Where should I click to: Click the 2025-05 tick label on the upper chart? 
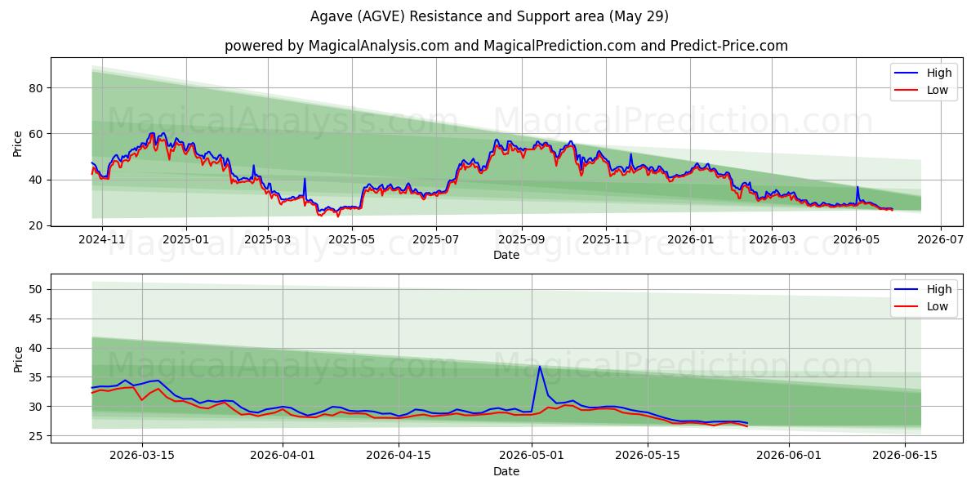coord(352,240)
